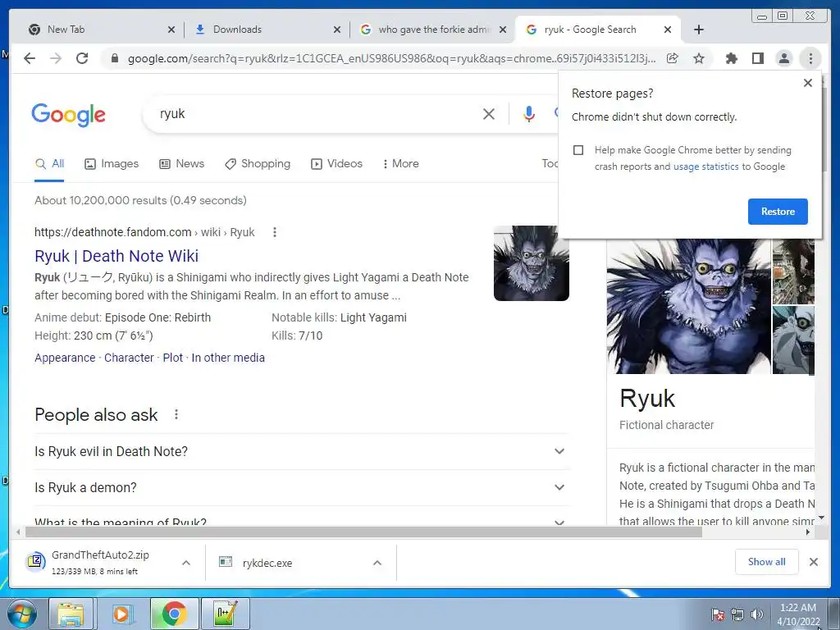This screenshot has width=840, height=630.
Task: Close the ryuk - Google Search tab
Action: pyautogui.click(x=668, y=30)
